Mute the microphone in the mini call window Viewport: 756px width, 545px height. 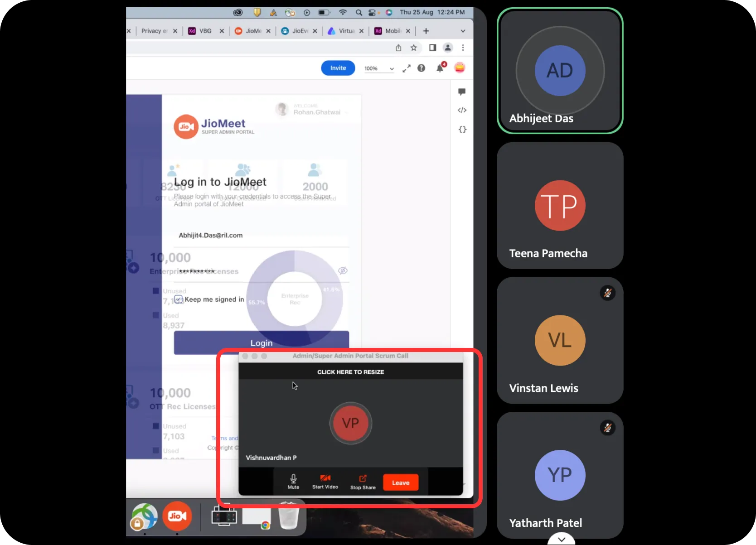tap(293, 482)
